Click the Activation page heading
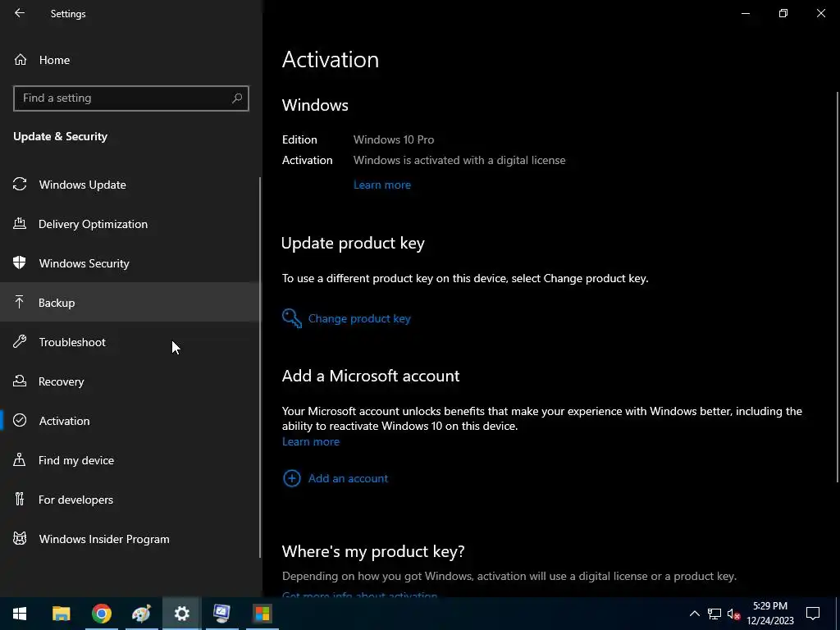Screen dimensions: 840x630 (331, 59)
